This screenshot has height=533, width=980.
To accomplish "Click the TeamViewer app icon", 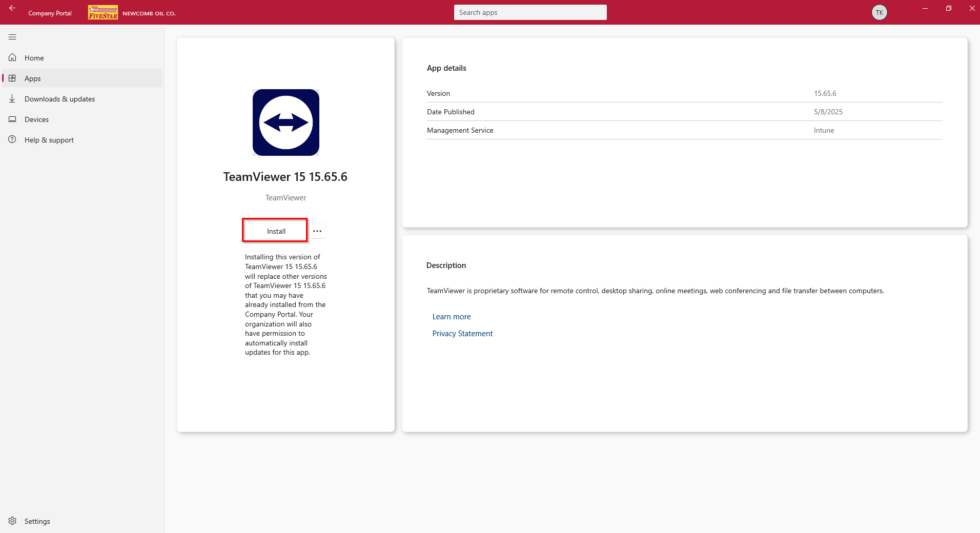I will point(286,122).
